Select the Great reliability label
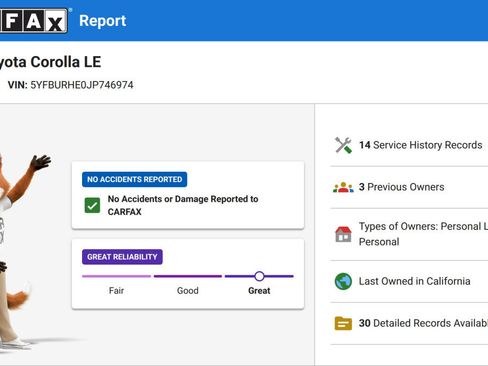The width and height of the screenshot is (488, 366). [259, 291]
